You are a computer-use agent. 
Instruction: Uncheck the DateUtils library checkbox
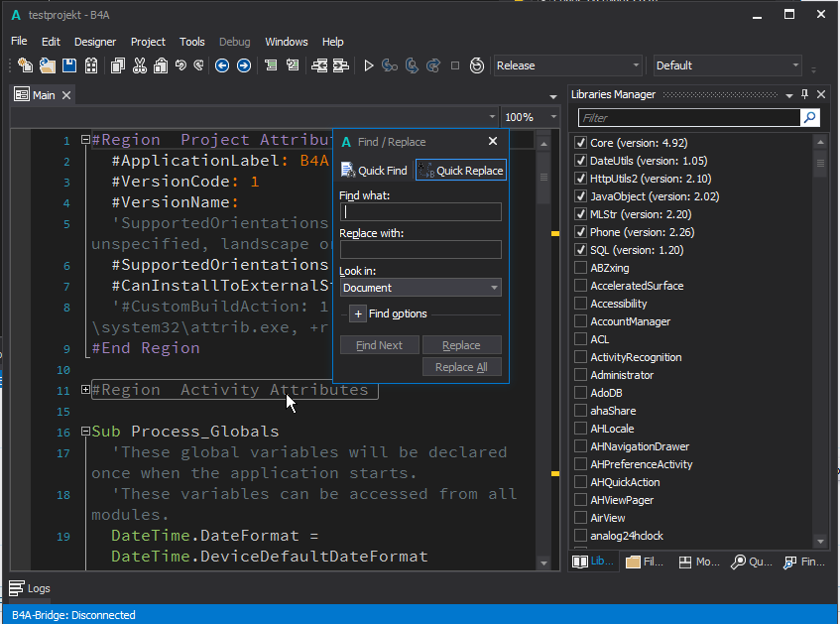click(x=580, y=161)
